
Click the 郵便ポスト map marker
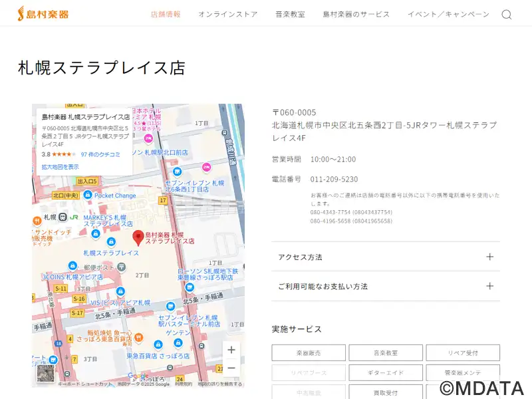pyautogui.click(x=122, y=267)
